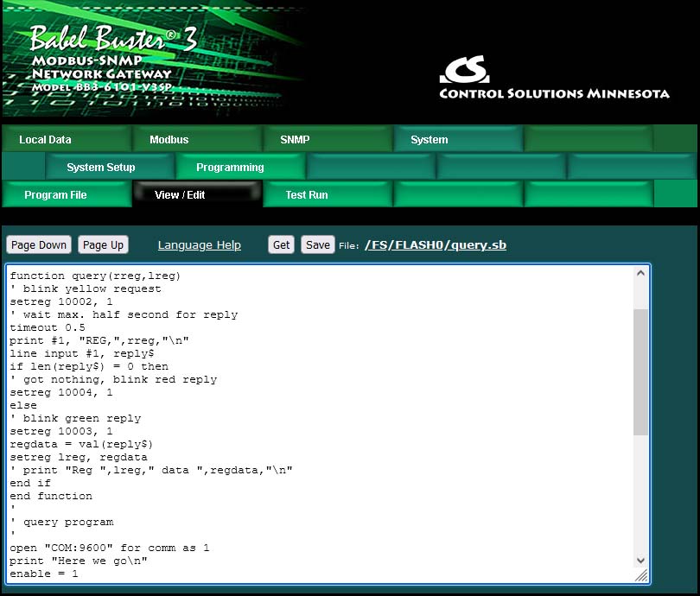This screenshot has height=596, width=700.
Task: Open the Language Help link
Action: 199,244
